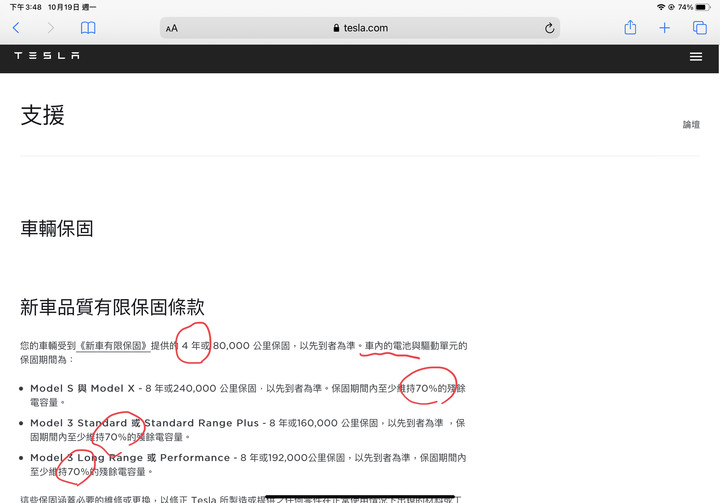Viewport: 720px width, 503px height.
Task: Click the 新車品質有限保固條款 heading
Action: [112, 307]
